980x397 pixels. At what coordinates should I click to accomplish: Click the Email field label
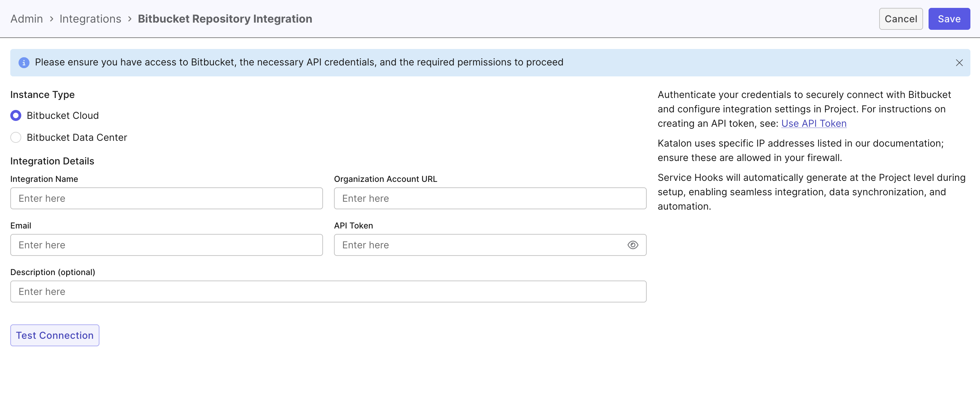click(x=21, y=226)
